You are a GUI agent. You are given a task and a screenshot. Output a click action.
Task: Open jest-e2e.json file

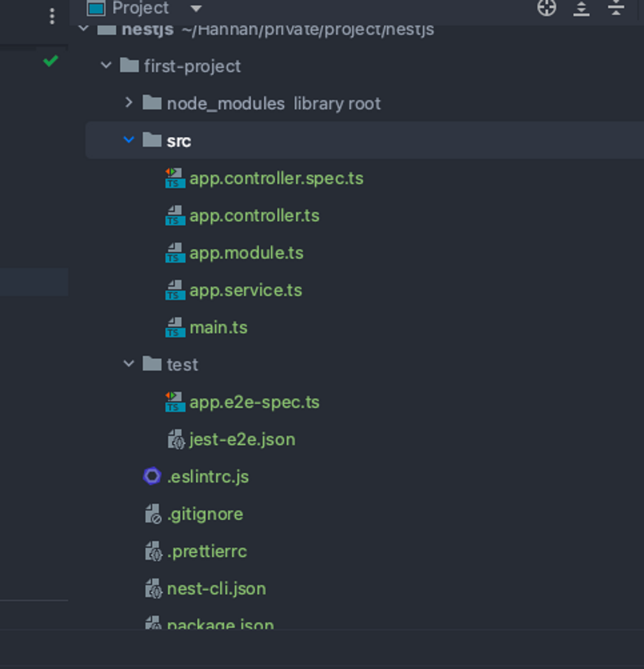point(242,440)
